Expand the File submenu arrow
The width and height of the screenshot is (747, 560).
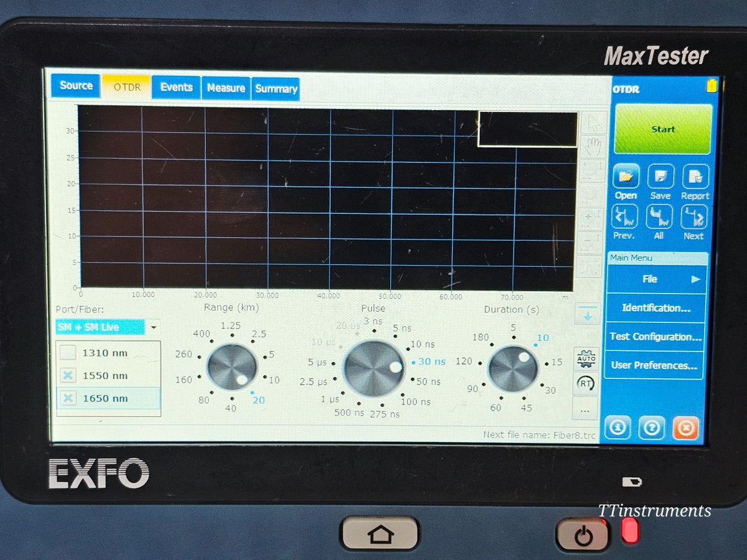coord(695,279)
